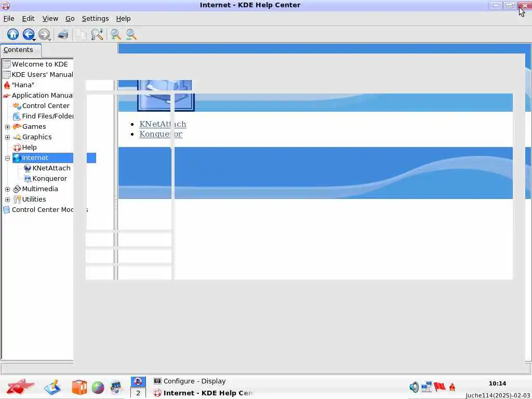Image resolution: width=532 pixels, height=399 pixels.
Task: Select Find Files/Folders in the tree
Action: 47,116
